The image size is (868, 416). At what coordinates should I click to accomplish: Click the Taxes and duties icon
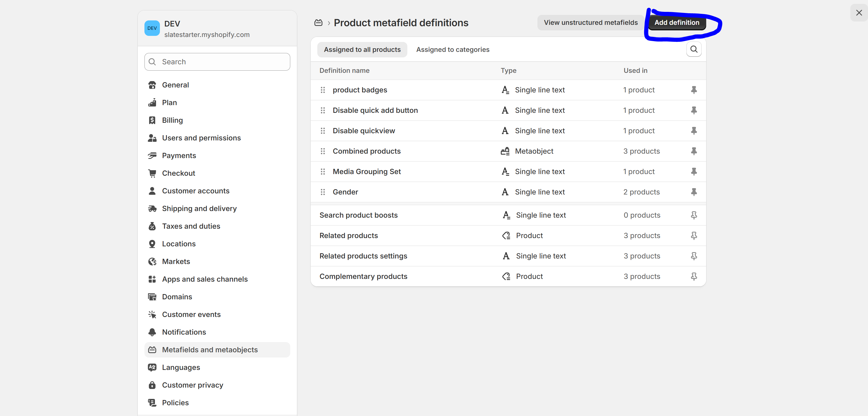[x=152, y=226]
